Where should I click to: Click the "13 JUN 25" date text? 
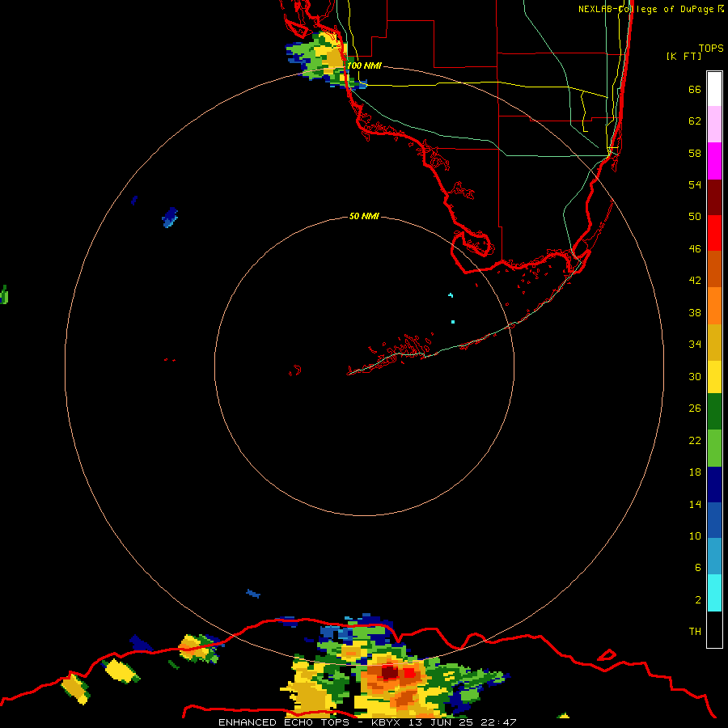pos(441,722)
